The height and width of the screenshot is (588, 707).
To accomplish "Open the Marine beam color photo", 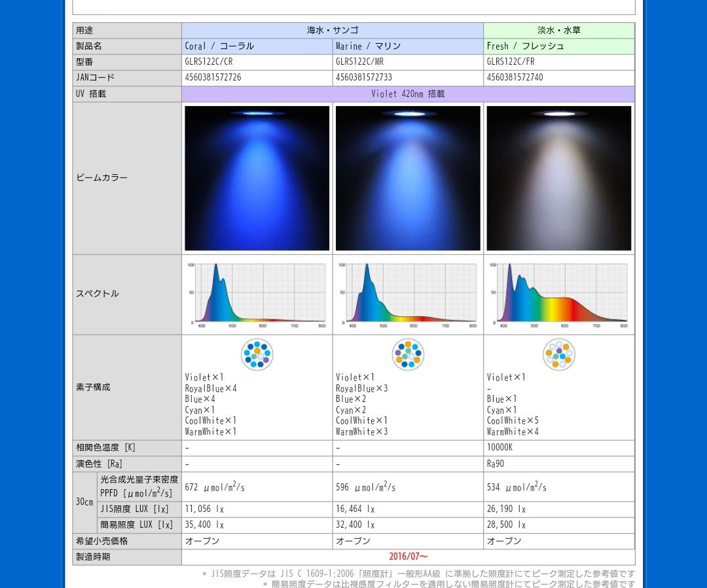I will pos(408,178).
